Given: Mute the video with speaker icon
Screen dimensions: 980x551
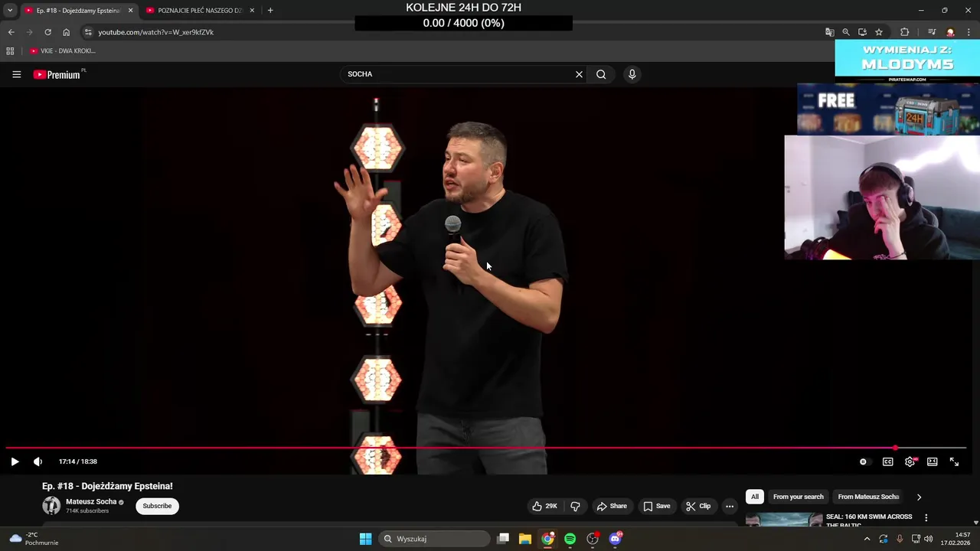Looking at the screenshot, I should pos(38,461).
